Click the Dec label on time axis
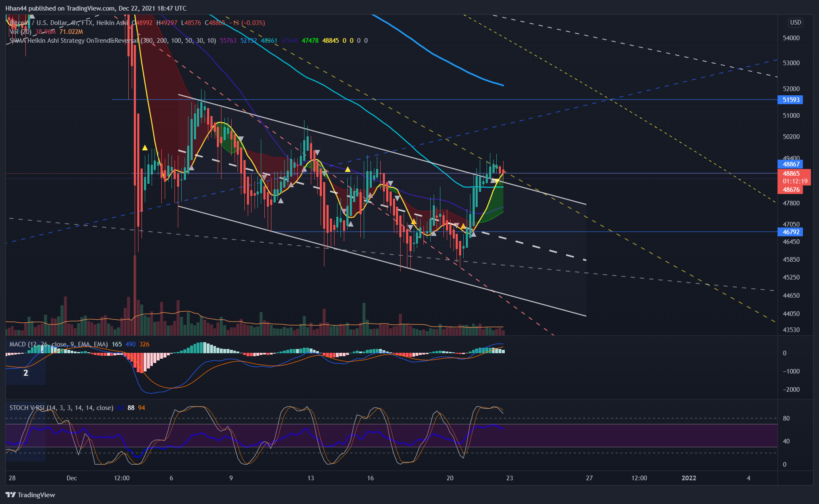819x504 pixels. (72, 478)
